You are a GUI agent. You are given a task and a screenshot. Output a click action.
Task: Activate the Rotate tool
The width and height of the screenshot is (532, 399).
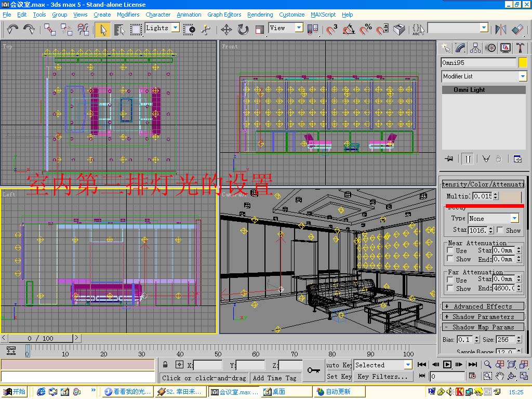pyautogui.click(x=243, y=29)
